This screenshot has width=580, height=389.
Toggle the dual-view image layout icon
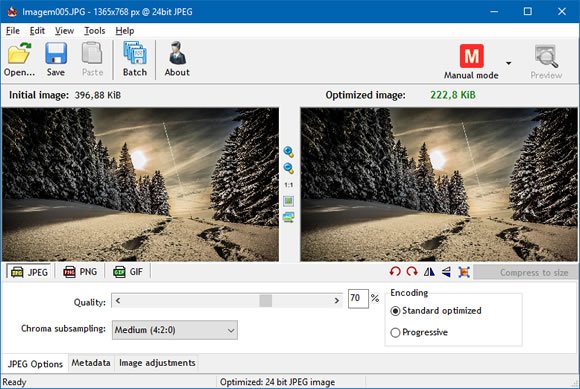289,217
